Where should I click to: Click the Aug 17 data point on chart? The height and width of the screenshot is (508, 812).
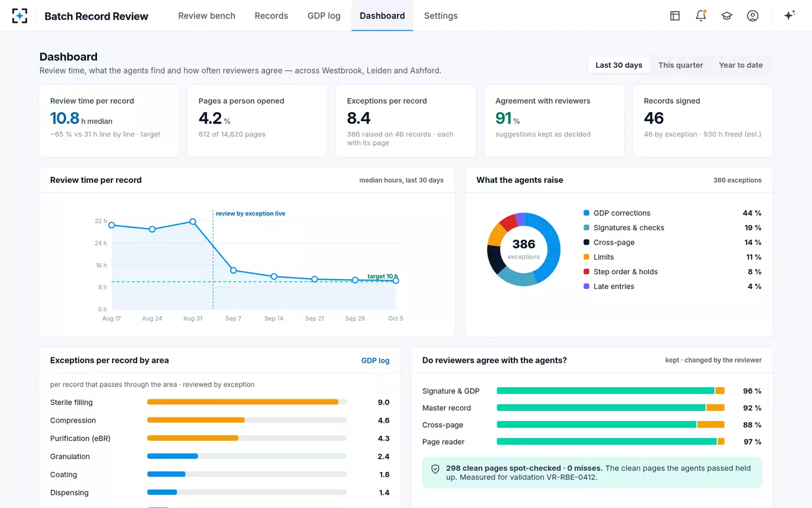pos(112,225)
